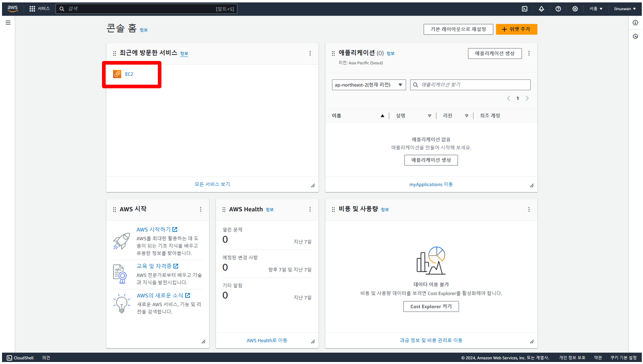This screenshot has height=364, width=643.
Task: Click the AWS logo home icon
Action: tap(12, 8)
